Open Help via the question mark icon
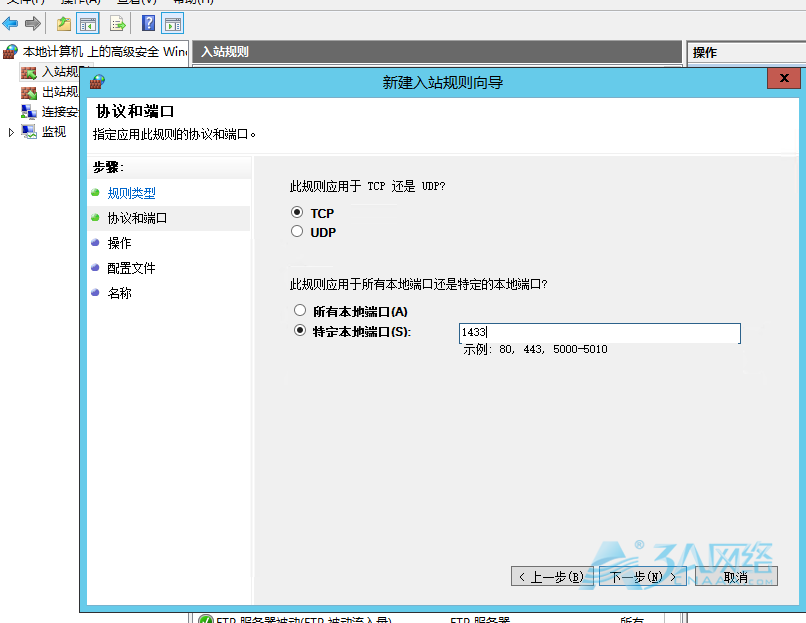This screenshot has width=806, height=623. coord(148,23)
